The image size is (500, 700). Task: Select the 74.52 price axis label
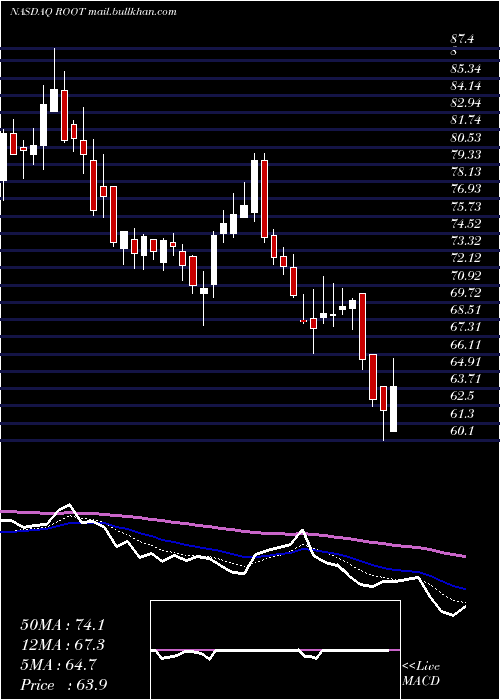pos(466,224)
